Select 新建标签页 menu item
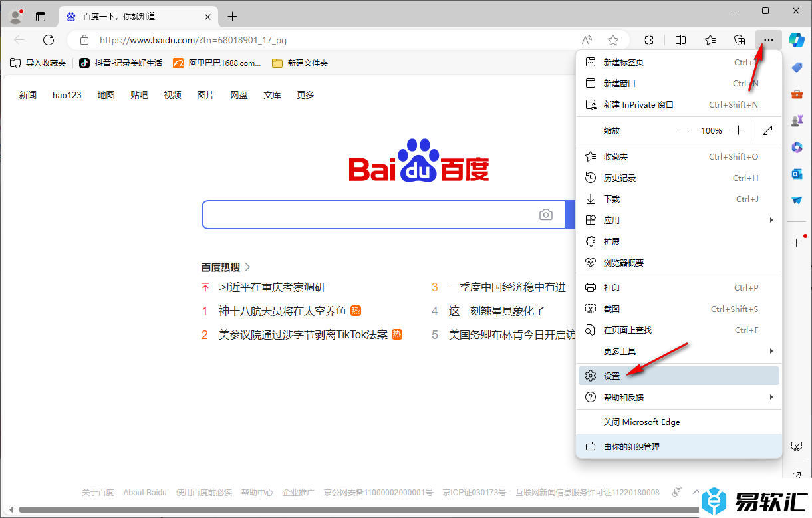This screenshot has height=518, width=812. (678, 62)
